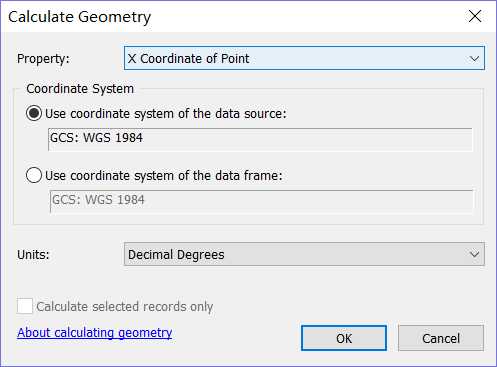Click the data source GCS: WGS 1984 field
The width and height of the screenshot is (497, 367).
pos(260,139)
